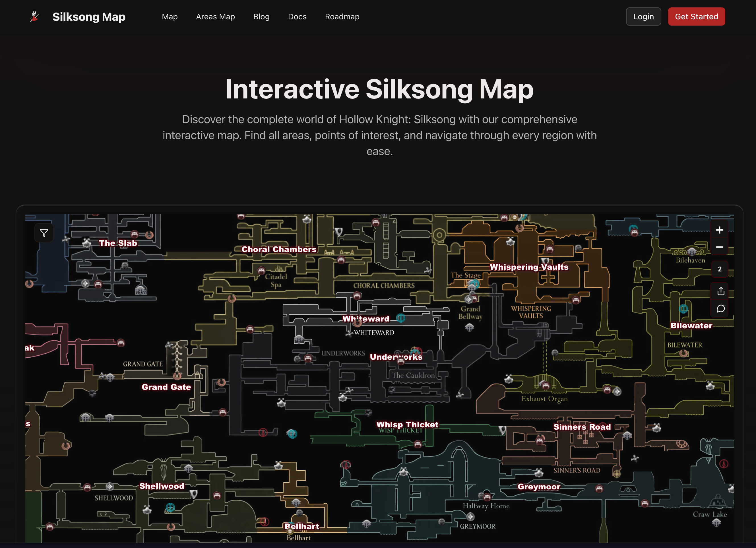
Task: Open the Map navigation item
Action: [x=170, y=17]
